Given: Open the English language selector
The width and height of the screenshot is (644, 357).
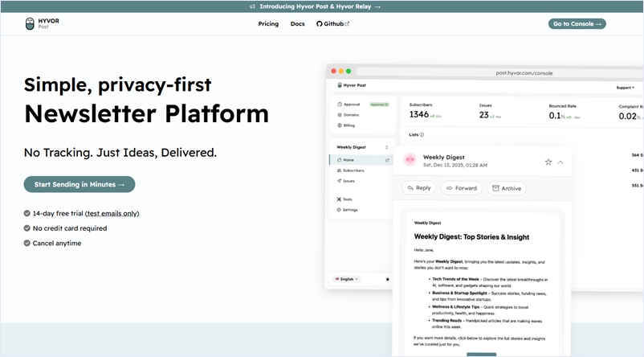Looking at the screenshot, I should pyautogui.click(x=348, y=279).
